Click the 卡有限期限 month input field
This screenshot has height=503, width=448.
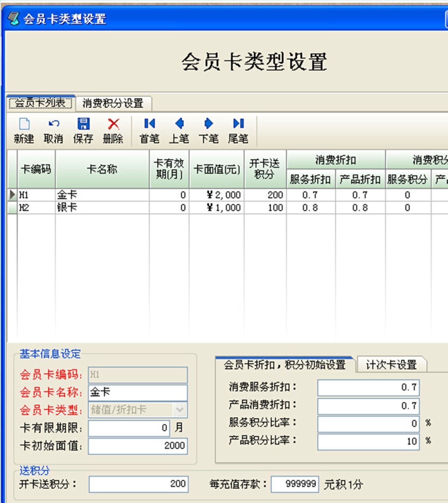pos(129,428)
